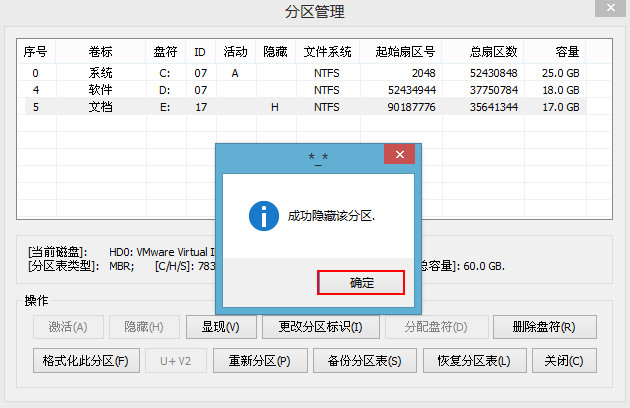This screenshot has width=630, height=408.
Task: Click the 确定 button in dialog
Action: pos(361,283)
